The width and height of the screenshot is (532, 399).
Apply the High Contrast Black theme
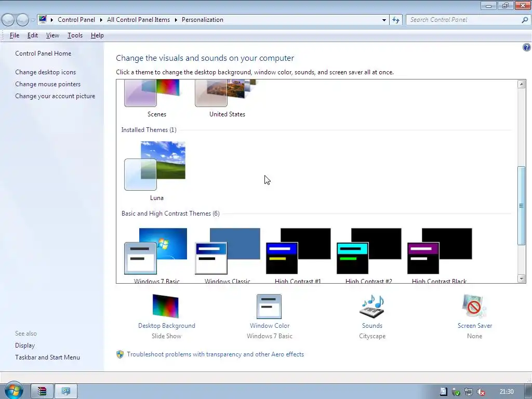pyautogui.click(x=439, y=255)
